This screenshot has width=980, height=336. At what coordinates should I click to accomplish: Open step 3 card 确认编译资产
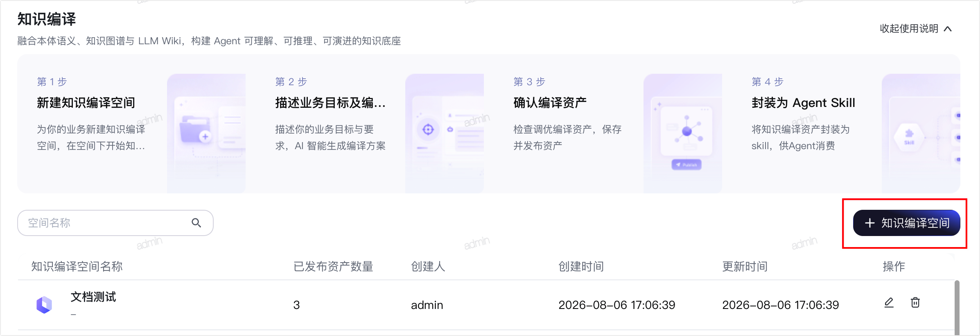(x=550, y=102)
